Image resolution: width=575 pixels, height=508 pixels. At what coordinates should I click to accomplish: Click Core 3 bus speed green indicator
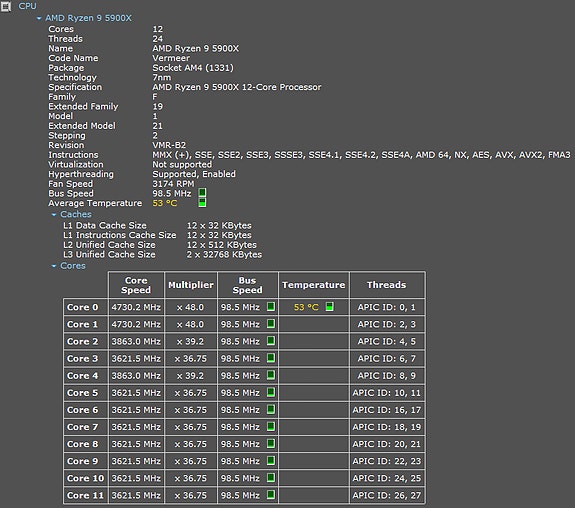tap(271, 358)
